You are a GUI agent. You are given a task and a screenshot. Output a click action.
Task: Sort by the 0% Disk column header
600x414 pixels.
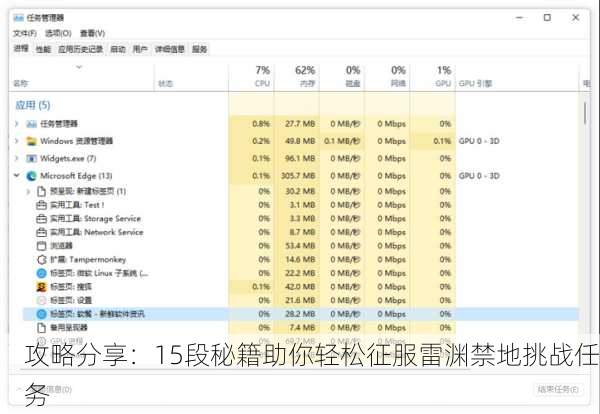[x=342, y=77]
